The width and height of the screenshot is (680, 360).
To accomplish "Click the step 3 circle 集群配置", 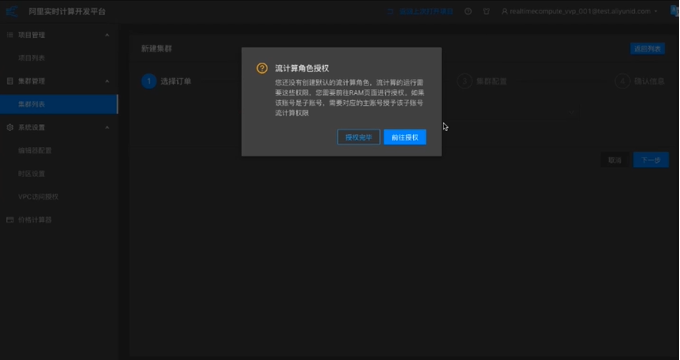I will (x=464, y=81).
